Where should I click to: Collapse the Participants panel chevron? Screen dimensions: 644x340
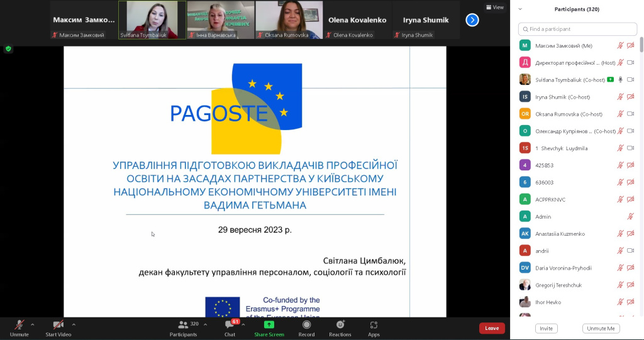click(x=520, y=9)
